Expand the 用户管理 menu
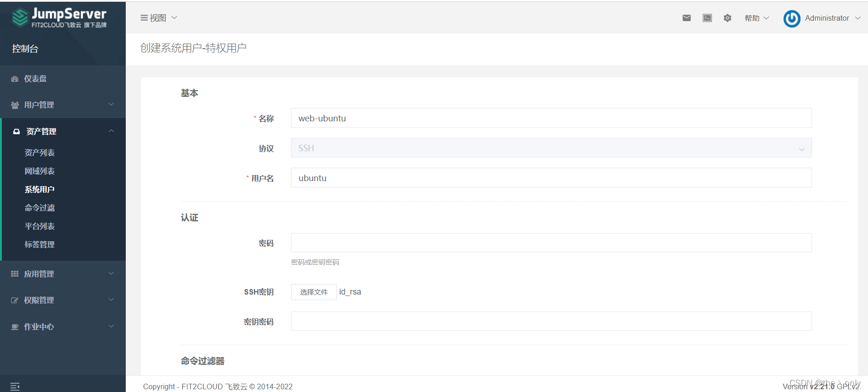The width and height of the screenshot is (868, 392). [x=62, y=105]
